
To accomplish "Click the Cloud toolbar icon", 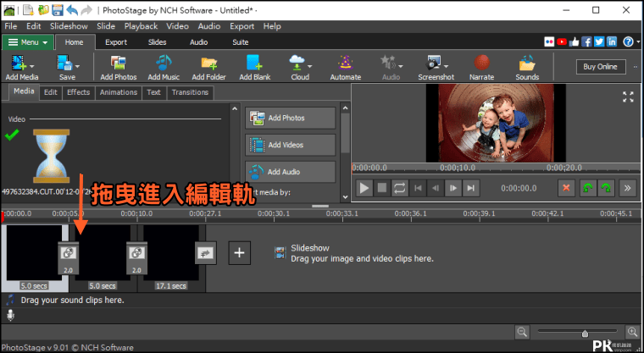I will tap(297, 63).
